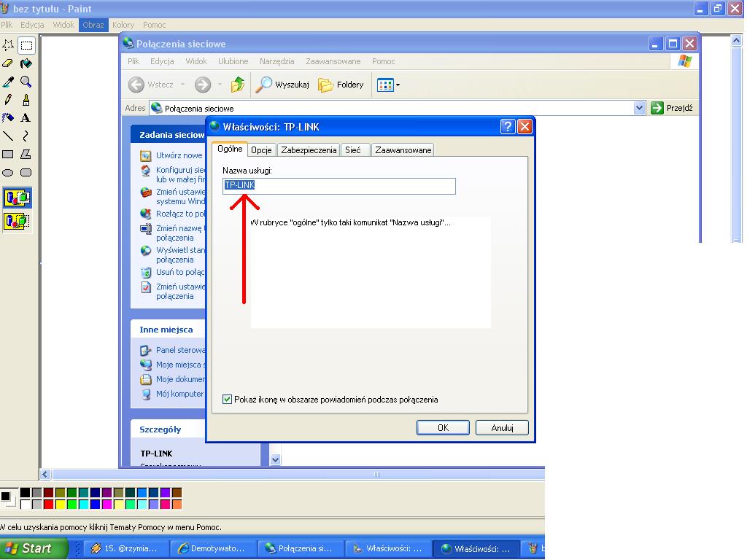Click Usuń to połączenie task link
The width and height of the screenshot is (747, 560).
[173, 273]
